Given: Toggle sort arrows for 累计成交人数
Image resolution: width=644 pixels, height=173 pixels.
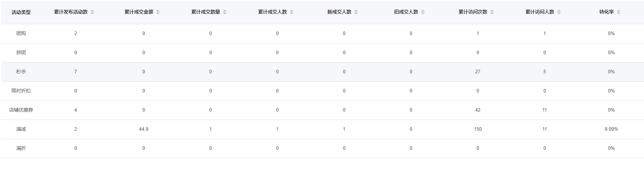Looking at the screenshot, I should [x=292, y=12].
